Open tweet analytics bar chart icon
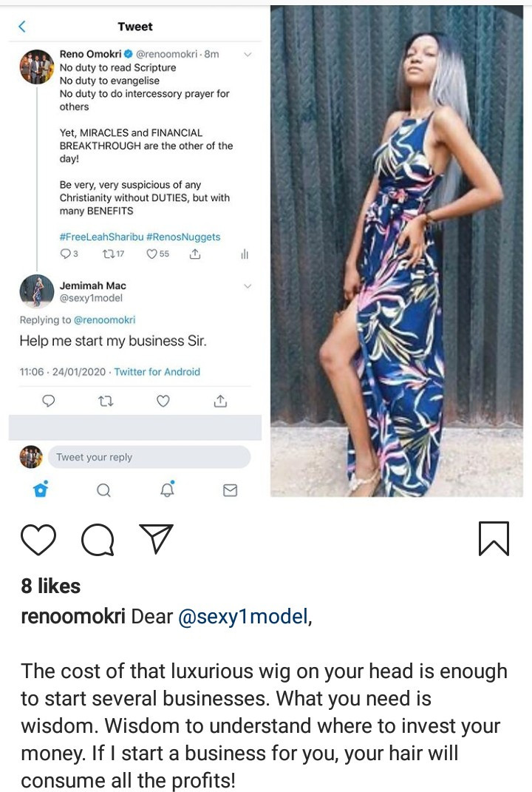The image size is (532, 792). pos(244,254)
